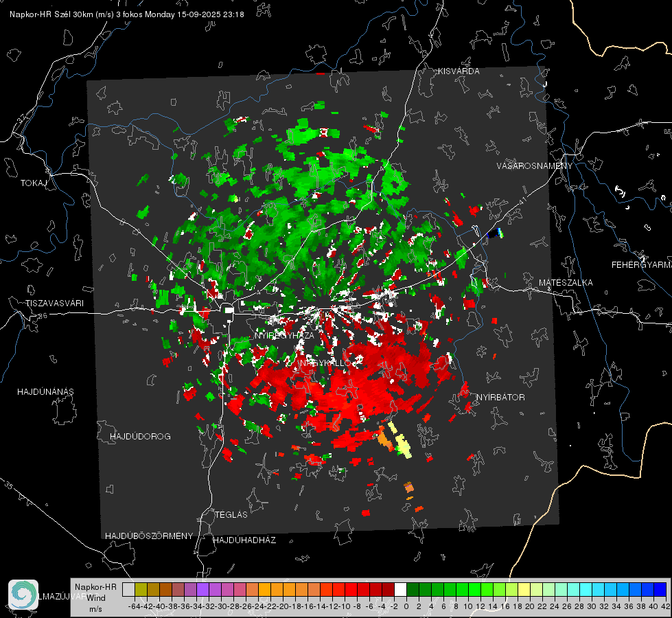The height and width of the screenshot is (618, 672).
Task: Click the radar title and timestamp text
Action: click(x=127, y=14)
